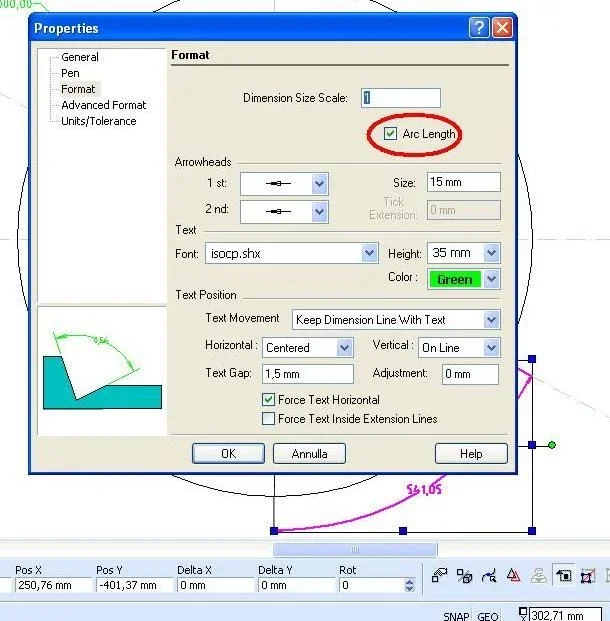Viewport: 610px width, 621px height.
Task: Open the Vertical position dropdown
Action: (491, 348)
